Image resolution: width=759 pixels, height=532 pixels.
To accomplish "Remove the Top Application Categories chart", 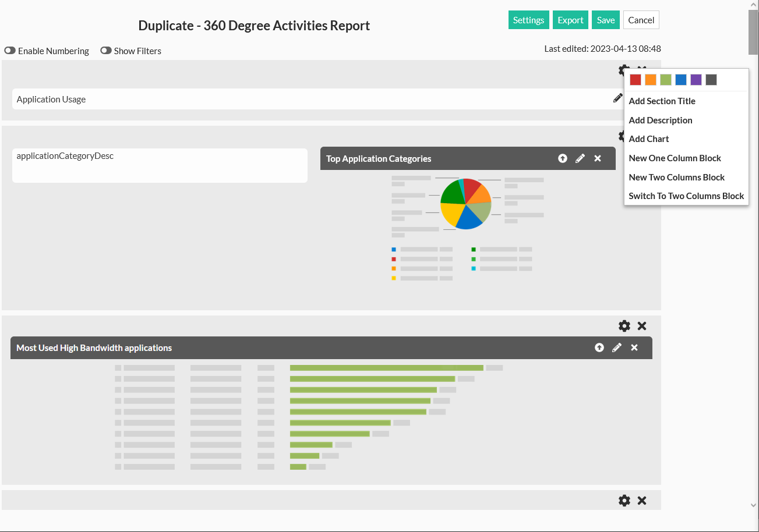I will point(598,158).
